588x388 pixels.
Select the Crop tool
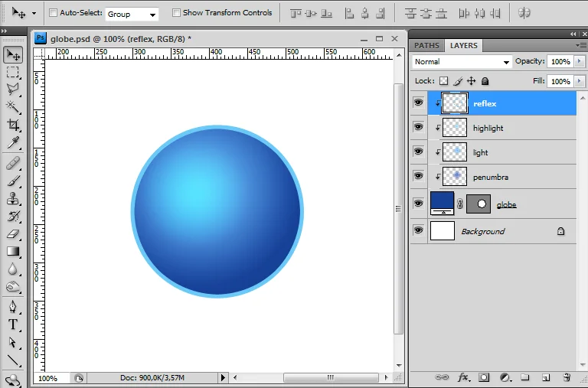tap(13, 125)
